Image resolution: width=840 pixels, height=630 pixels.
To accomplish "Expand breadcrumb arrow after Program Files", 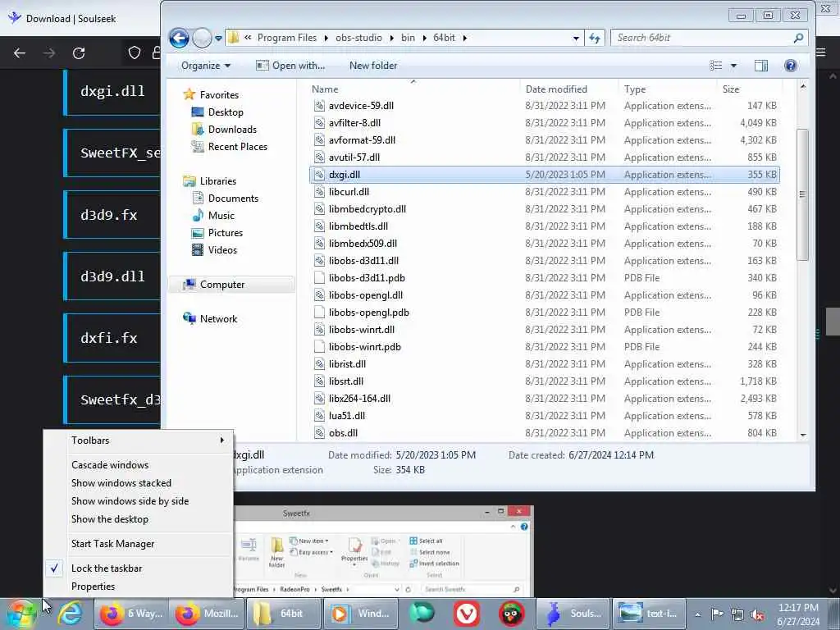I will [326, 38].
